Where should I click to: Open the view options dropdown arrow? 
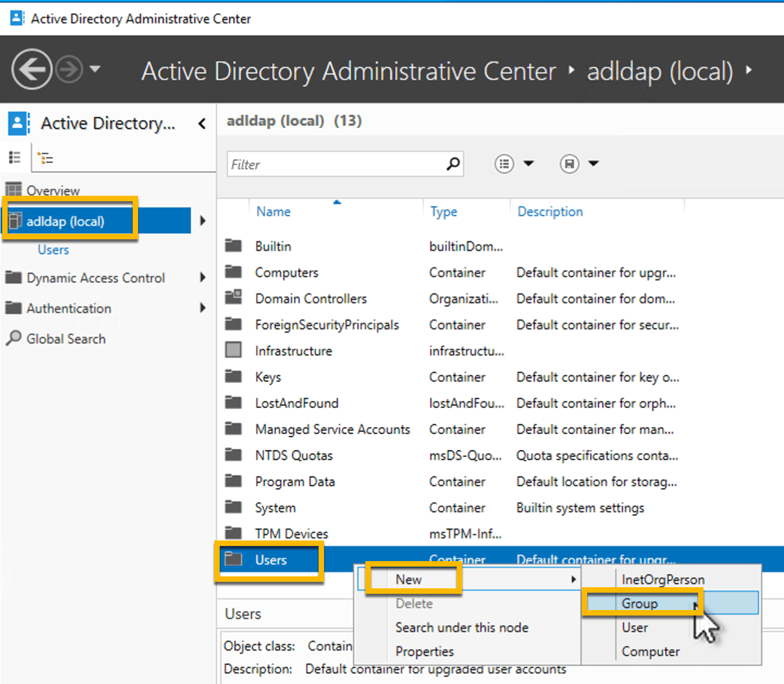pyautogui.click(x=528, y=163)
